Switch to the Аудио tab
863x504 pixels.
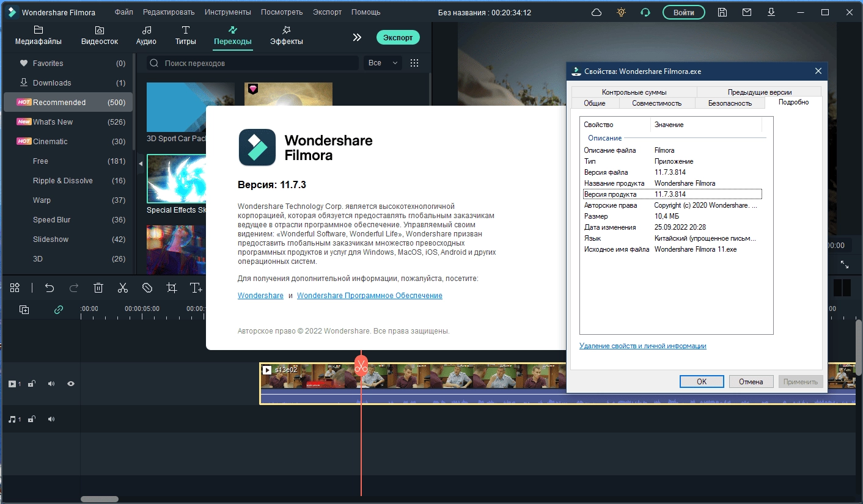[146, 36]
